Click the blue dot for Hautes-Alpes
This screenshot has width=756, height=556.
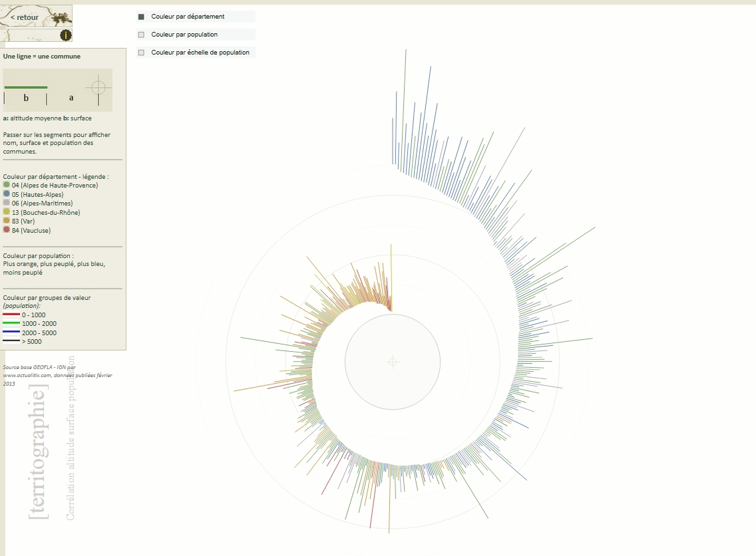tap(6, 194)
